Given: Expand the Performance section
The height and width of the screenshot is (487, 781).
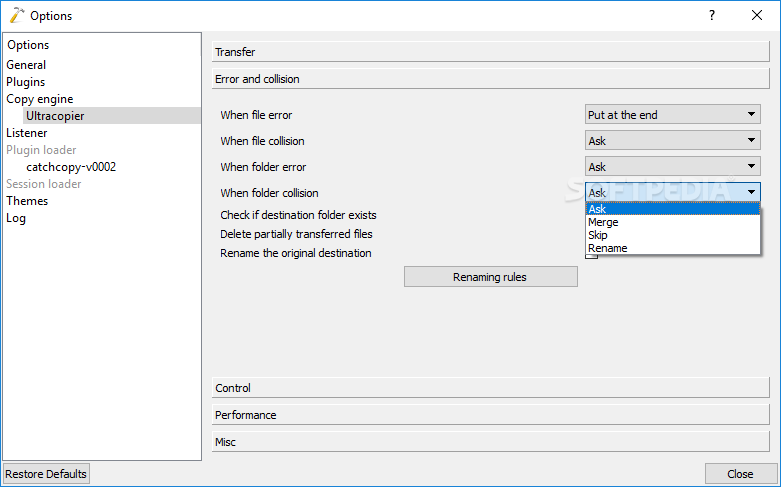Looking at the screenshot, I should [489, 415].
